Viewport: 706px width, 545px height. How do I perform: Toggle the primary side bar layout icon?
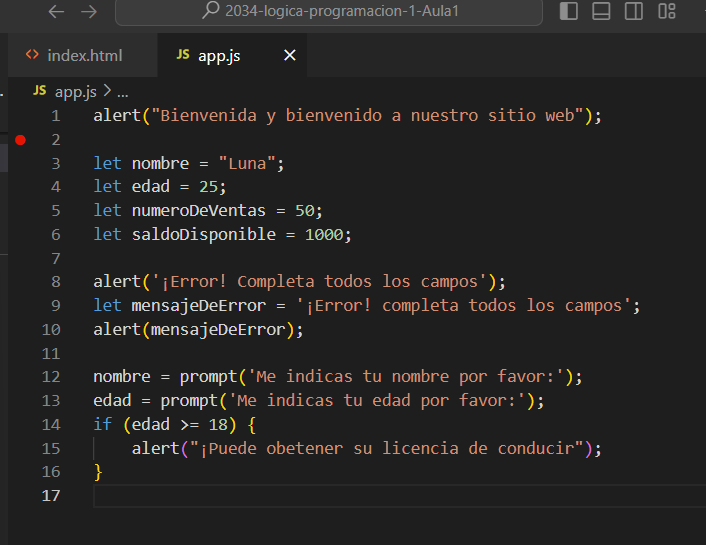click(568, 11)
